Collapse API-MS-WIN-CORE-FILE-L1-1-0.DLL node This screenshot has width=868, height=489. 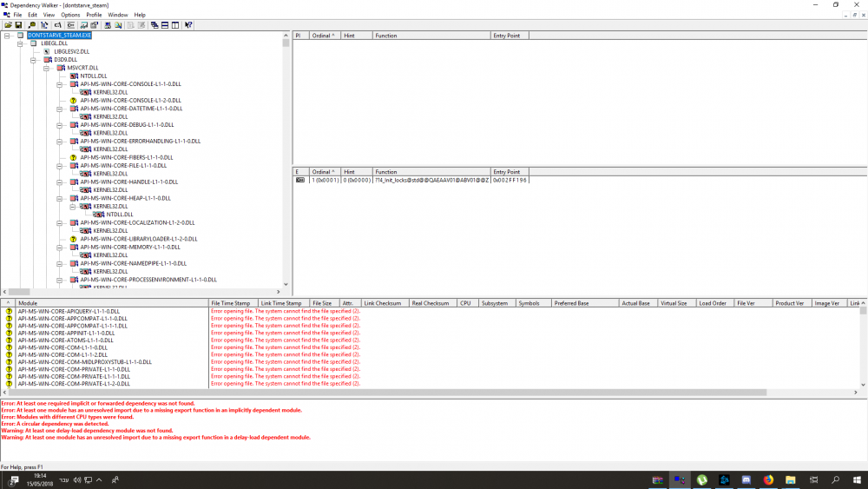(60, 166)
